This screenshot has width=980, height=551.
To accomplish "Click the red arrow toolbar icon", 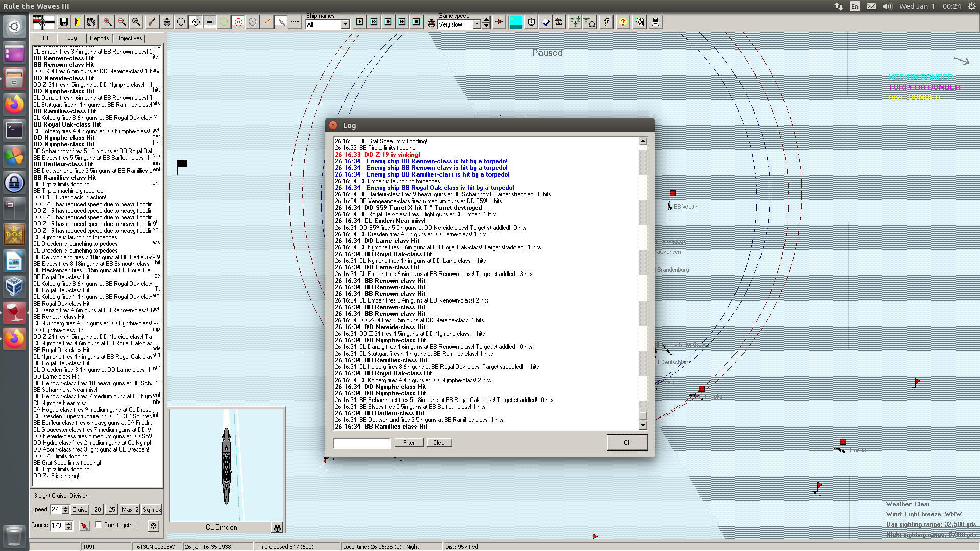I will tap(499, 22).
